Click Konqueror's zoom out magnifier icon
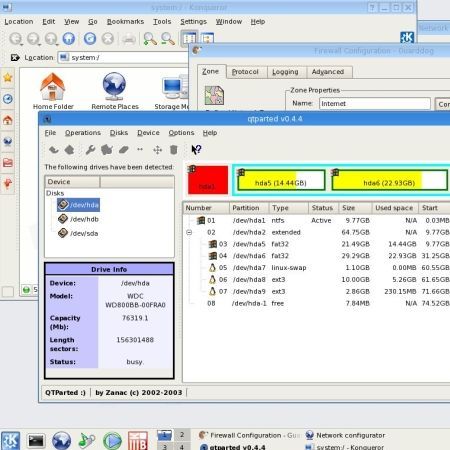 coord(168,39)
